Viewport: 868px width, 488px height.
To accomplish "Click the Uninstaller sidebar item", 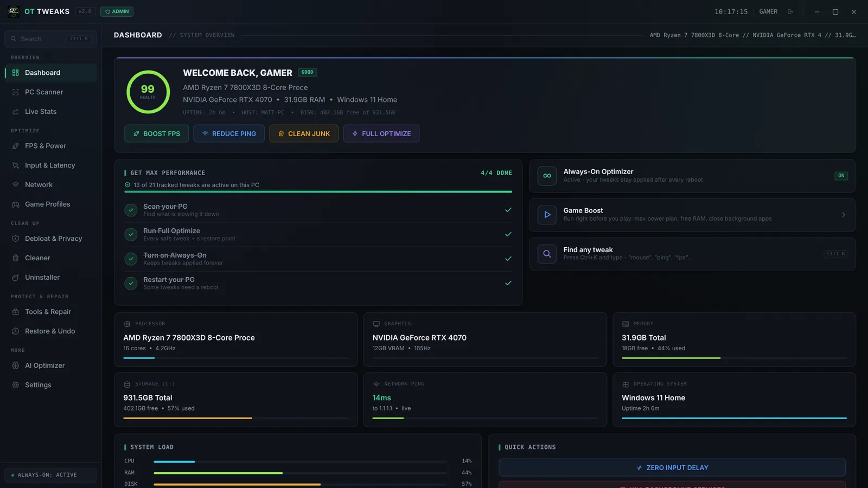I will pyautogui.click(x=50, y=278).
